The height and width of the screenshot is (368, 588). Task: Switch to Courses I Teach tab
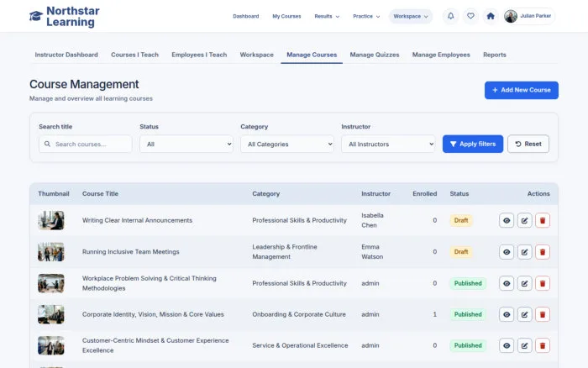(x=134, y=55)
